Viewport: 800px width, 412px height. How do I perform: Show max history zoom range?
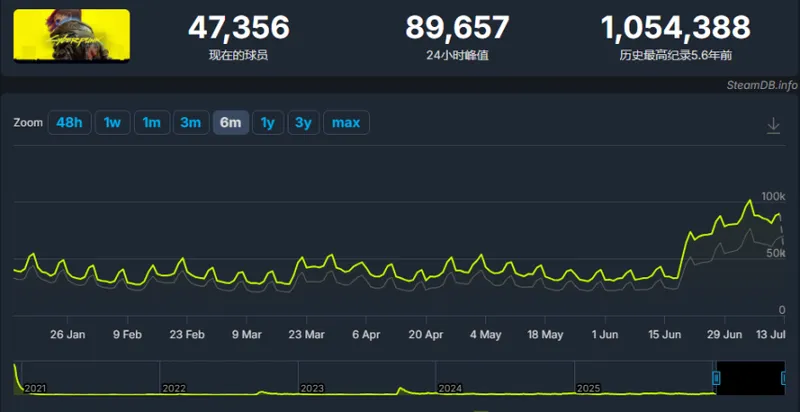[x=346, y=123]
